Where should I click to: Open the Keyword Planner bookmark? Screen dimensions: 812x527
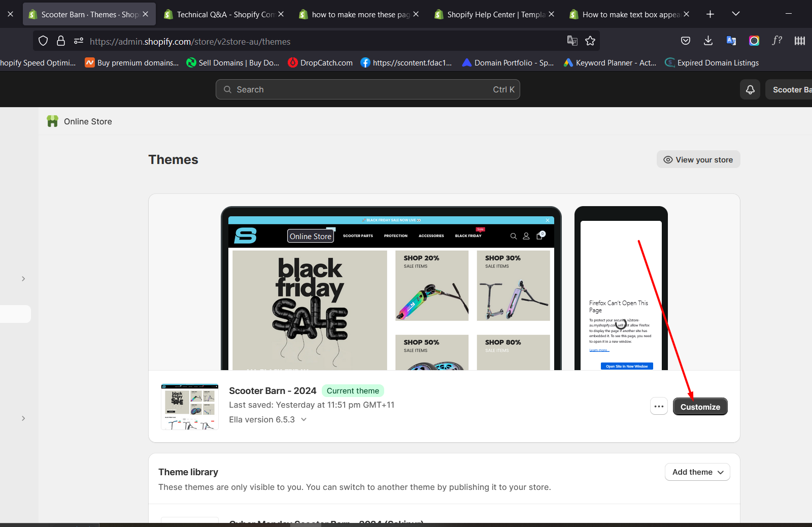pyautogui.click(x=610, y=63)
